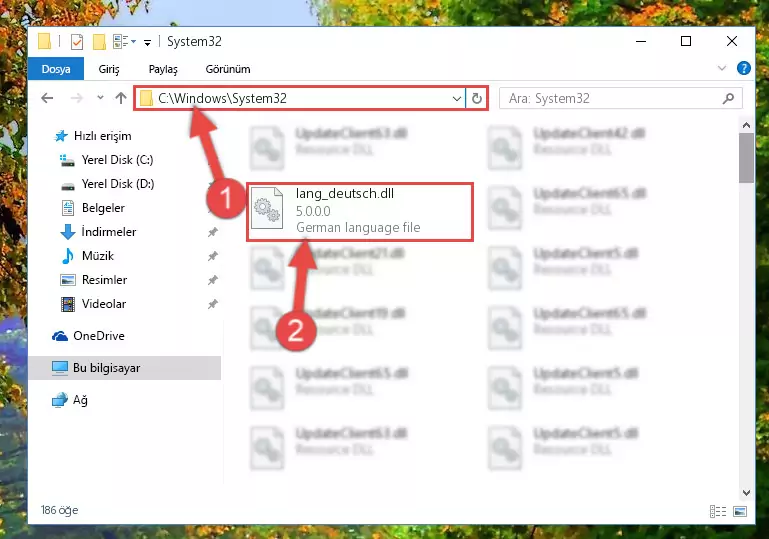Click the German language file description
769x539 pixels.
click(358, 228)
